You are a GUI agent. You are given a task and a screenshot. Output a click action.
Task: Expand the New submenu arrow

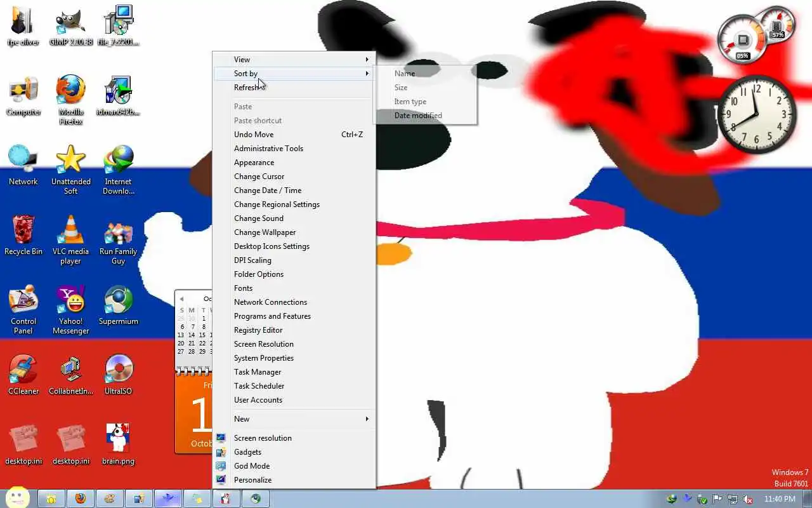(x=367, y=419)
